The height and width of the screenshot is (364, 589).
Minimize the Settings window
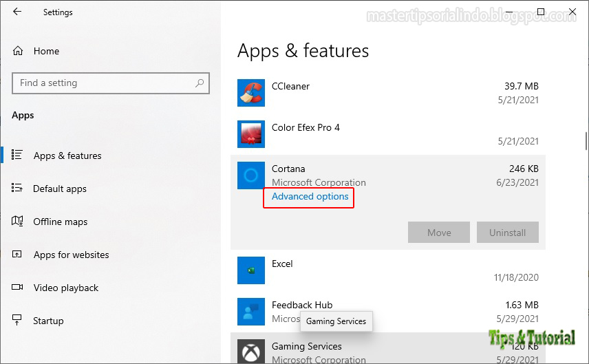tap(508, 12)
